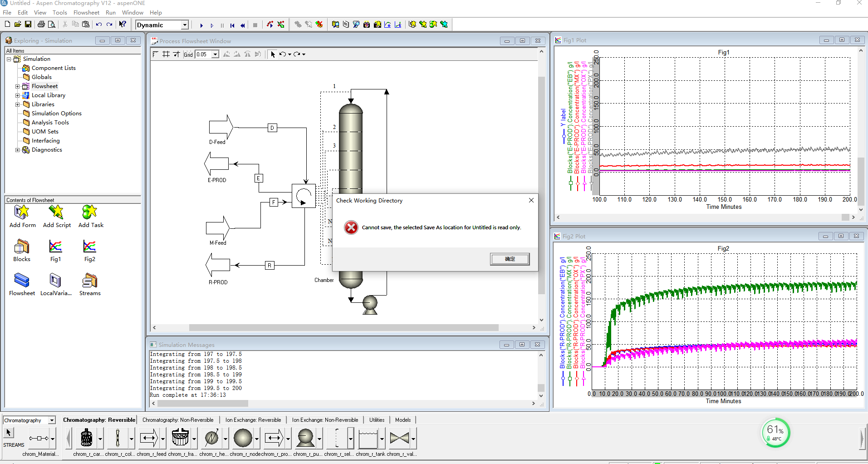Click the Print Preview icon
This screenshot has height=464, width=868.
click(52, 25)
